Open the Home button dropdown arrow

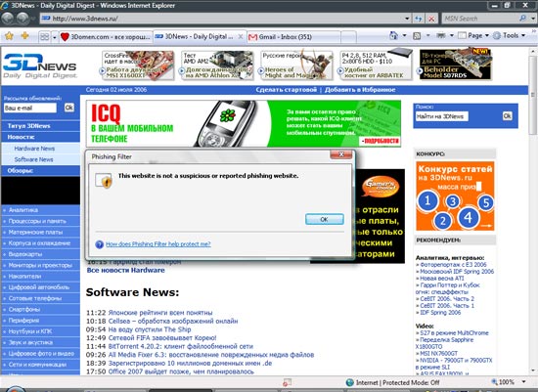coord(404,35)
